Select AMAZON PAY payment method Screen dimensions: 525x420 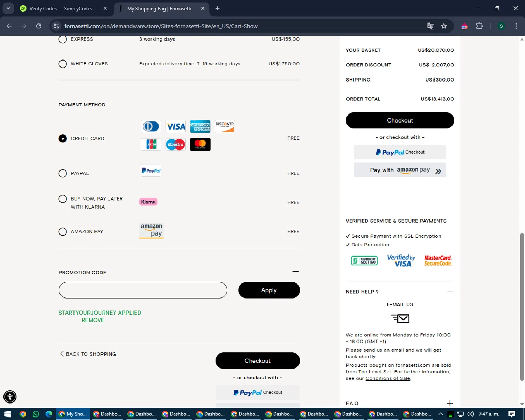point(63,231)
